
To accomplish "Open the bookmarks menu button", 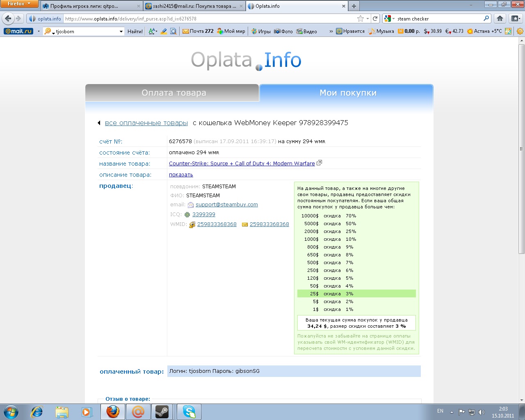I will [x=515, y=18].
